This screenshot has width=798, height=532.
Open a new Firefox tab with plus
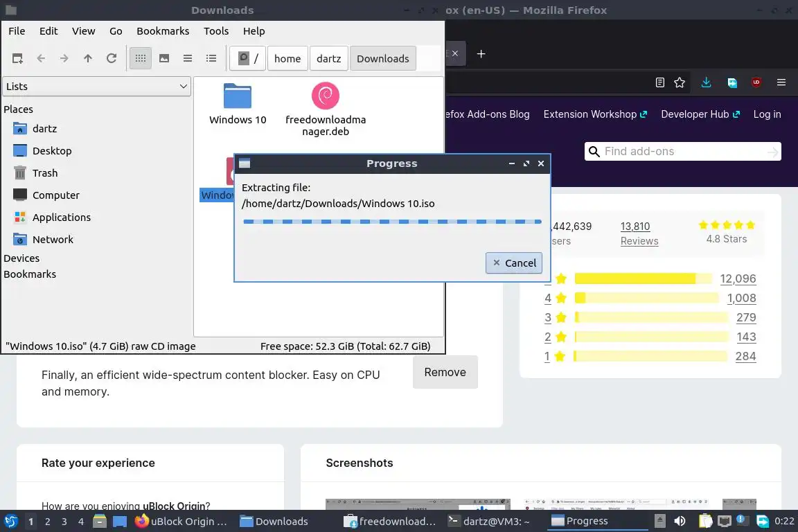point(481,54)
